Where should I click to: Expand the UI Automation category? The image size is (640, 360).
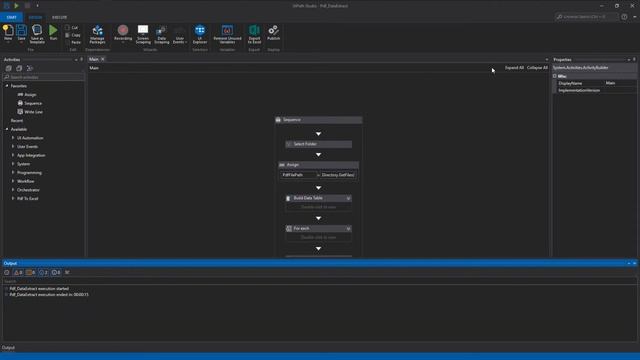pyautogui.click(x=13, y=138)
